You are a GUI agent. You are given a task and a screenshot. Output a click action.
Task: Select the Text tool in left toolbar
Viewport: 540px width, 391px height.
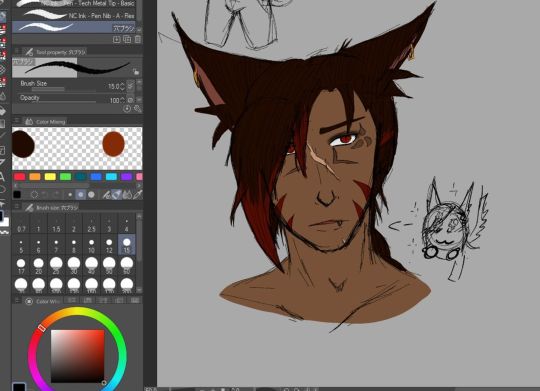click(x=2, y=177)
